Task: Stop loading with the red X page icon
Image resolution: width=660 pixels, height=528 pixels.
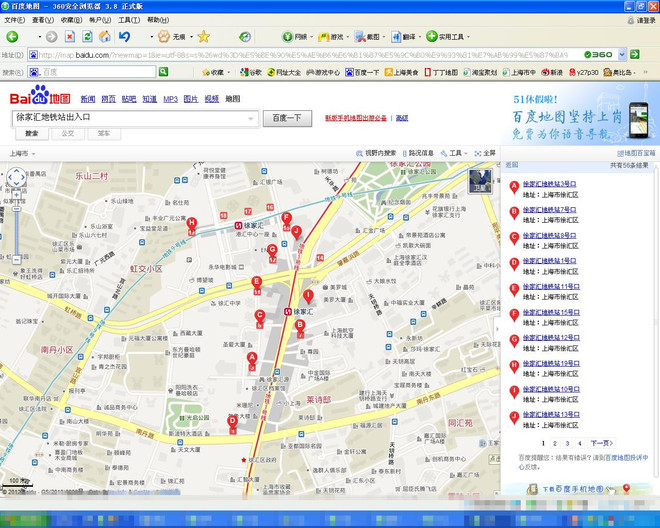Action: click(x=69, y=37)
